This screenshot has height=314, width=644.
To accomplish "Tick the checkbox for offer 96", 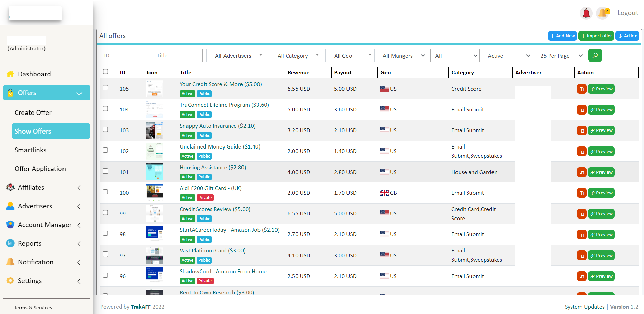I will (x=106, y=275).
